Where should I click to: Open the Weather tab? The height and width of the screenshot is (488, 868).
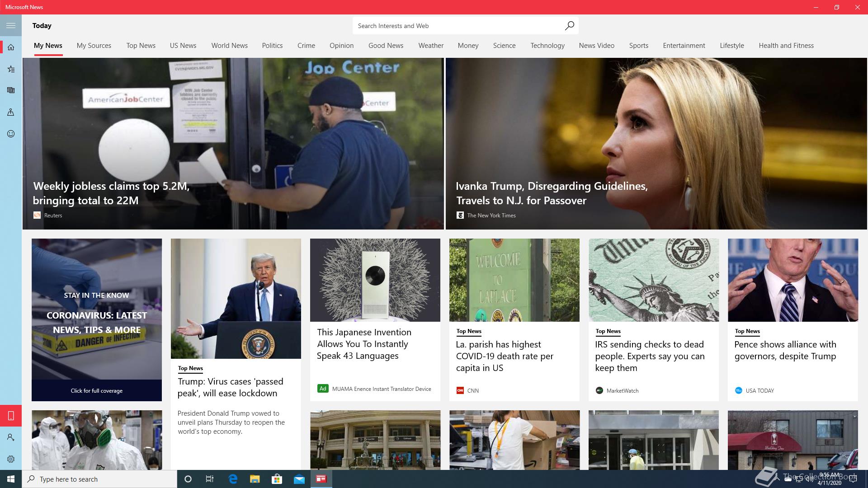click(x=431, y=46)
